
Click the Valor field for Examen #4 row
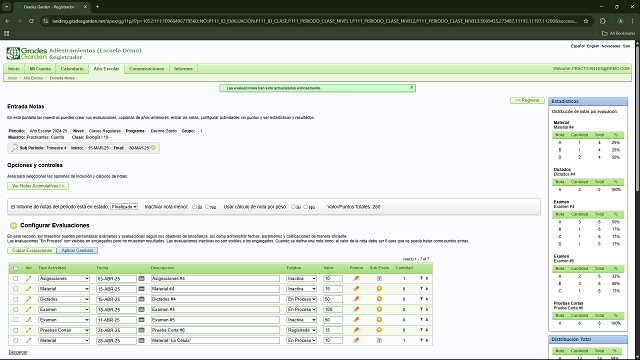(333, 309)
